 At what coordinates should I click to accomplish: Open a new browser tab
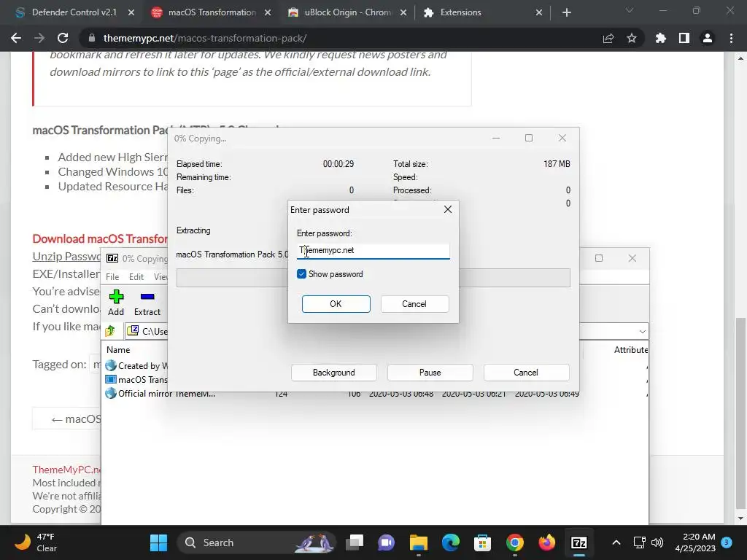pyautogui.click(x=566, y=12)
